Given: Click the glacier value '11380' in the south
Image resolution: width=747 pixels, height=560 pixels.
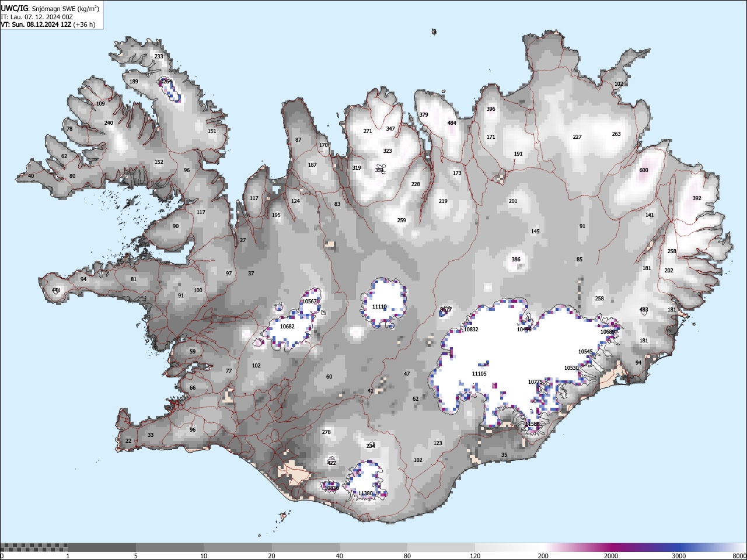Looking at the screenshot, I should [x=365, y=494].
